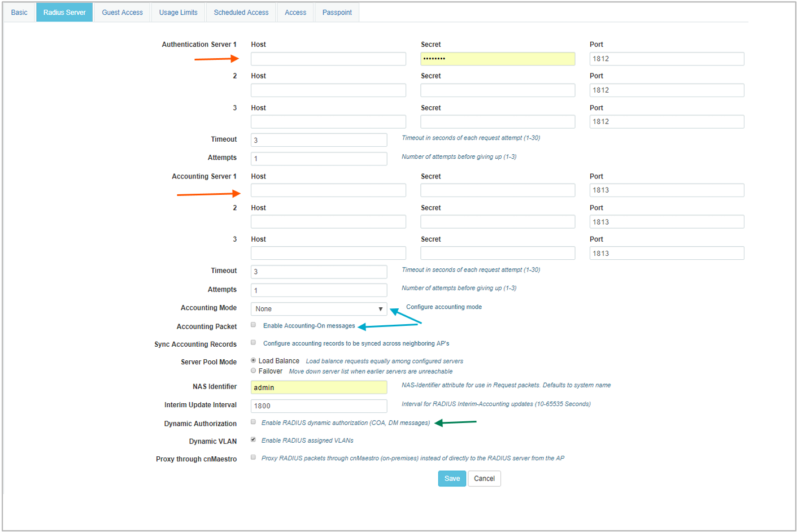The width and height of the screenshot is (797, 532).
Task: Focus the NAS Identifier field
Action: point(319,387)
